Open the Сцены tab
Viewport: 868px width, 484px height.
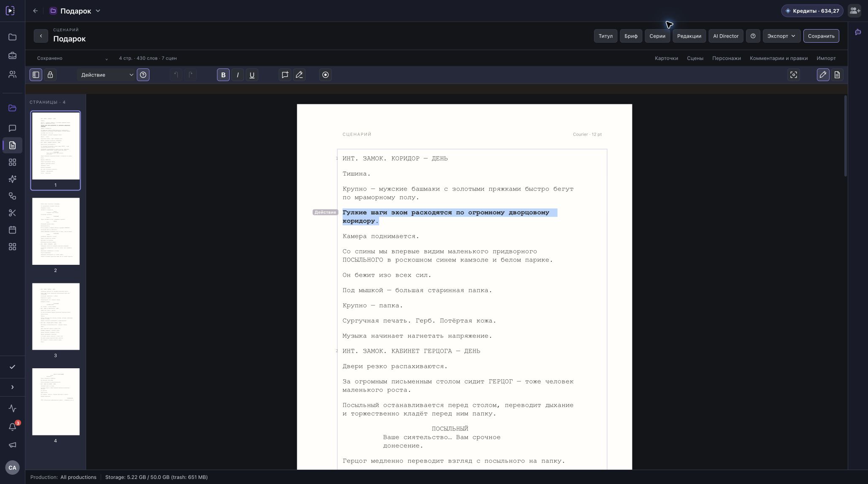695,58
